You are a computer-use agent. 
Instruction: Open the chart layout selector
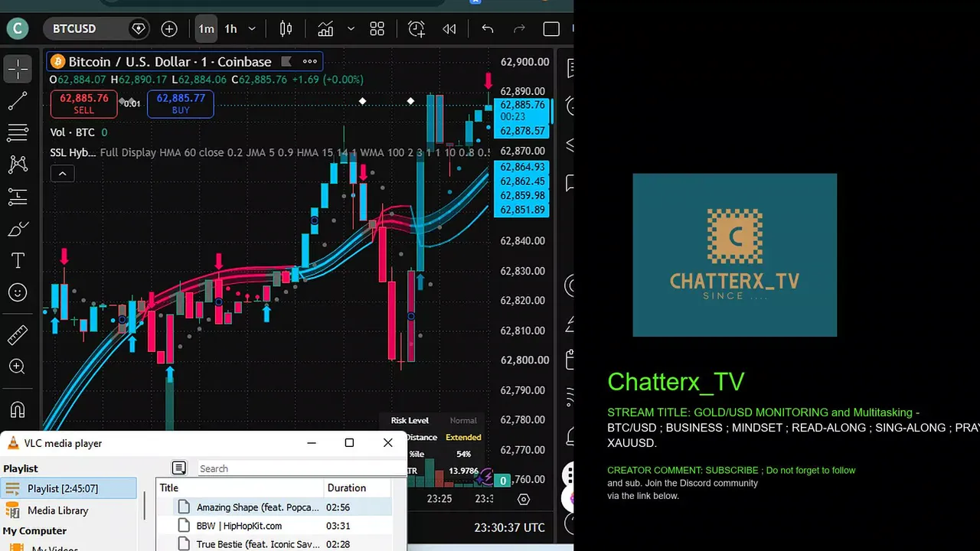tap(551, 29)
